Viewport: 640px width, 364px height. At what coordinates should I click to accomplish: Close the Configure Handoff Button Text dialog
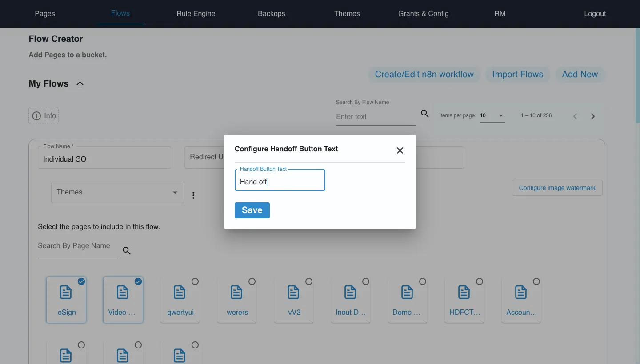click(x=400, y=150)
